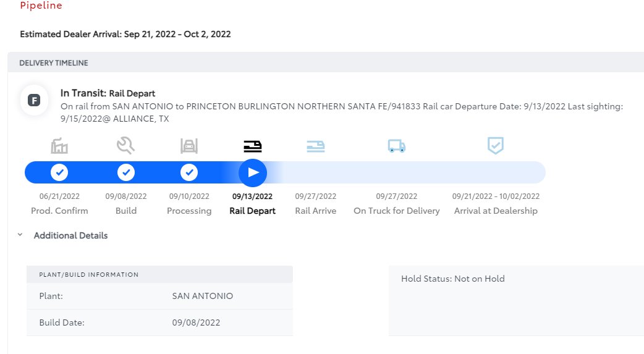Click the delivery truck icon
Screen dimensions: 644x354
396,146
